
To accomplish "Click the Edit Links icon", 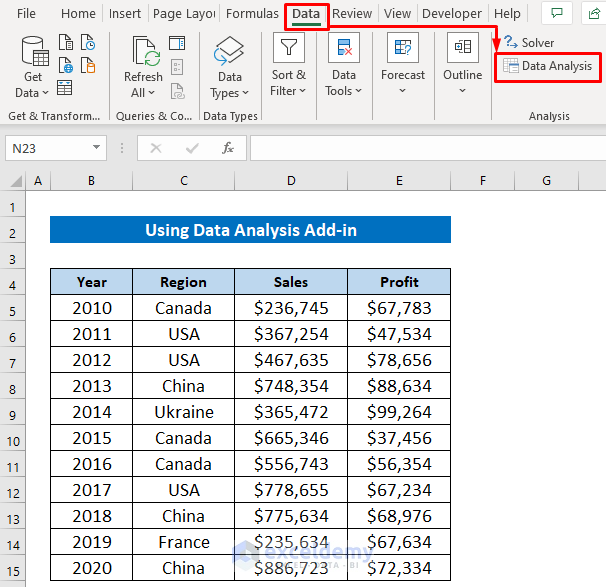I will pos(177,92).
